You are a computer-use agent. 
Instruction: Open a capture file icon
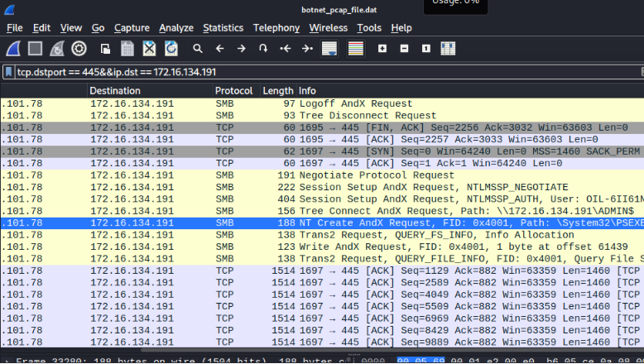(106, 49)
